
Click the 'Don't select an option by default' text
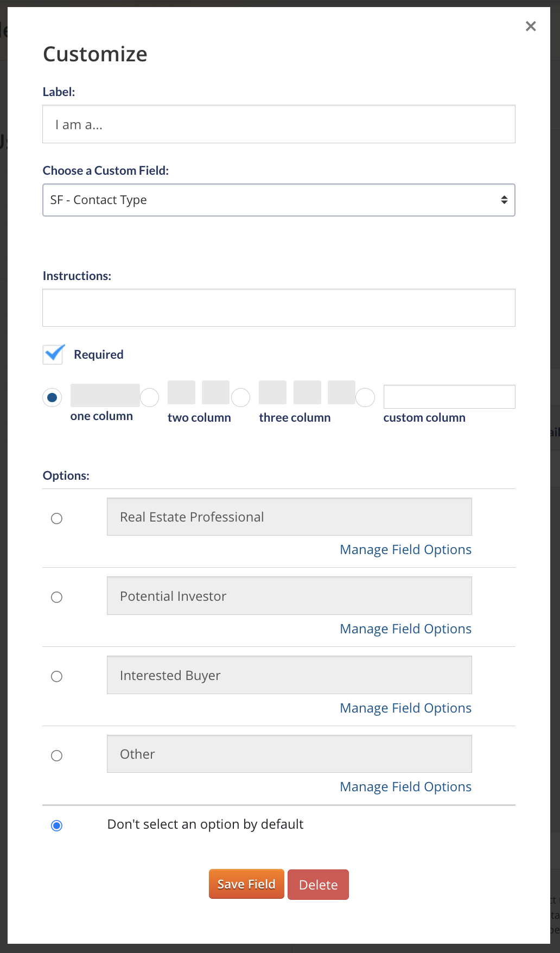coord(205,824)
